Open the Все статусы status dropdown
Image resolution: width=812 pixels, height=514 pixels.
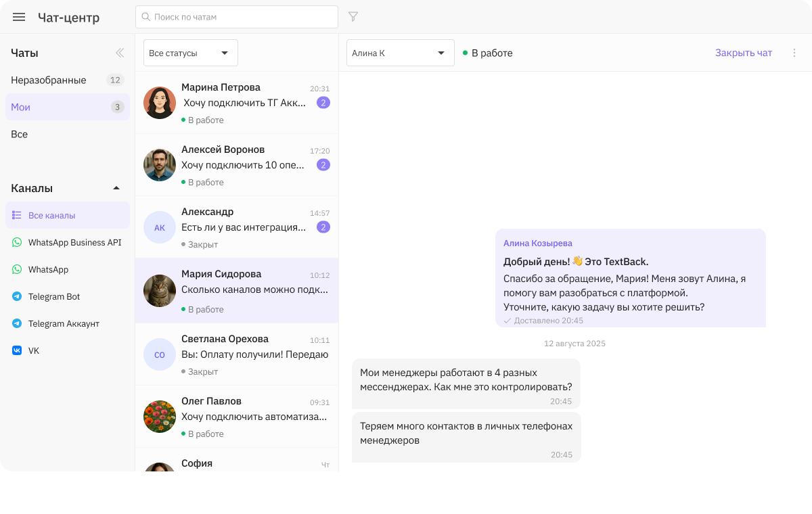click(190, 53)
